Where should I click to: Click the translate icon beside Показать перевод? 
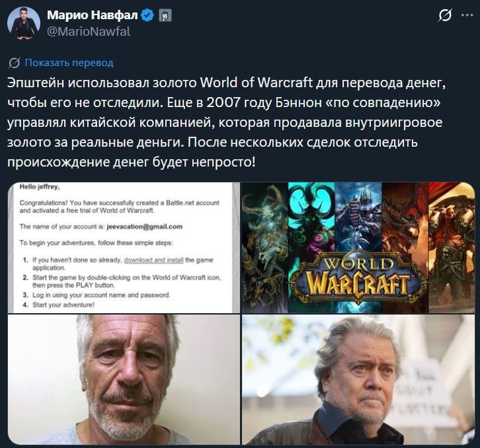[x=14, y=63]
